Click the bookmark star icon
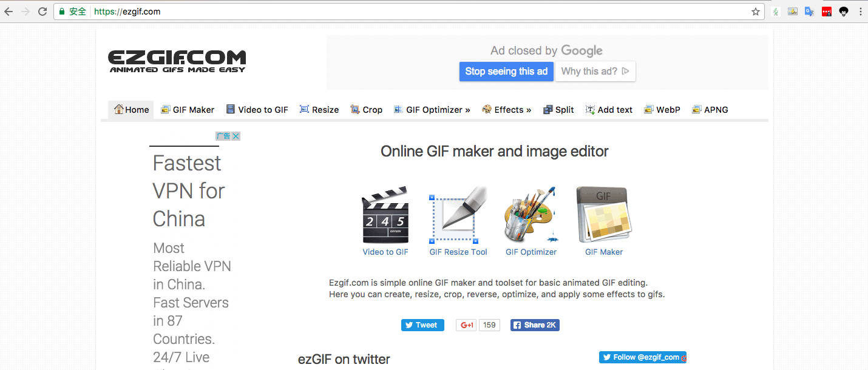The width and height of the screenshot is (868, 370). tap(756, 12)
